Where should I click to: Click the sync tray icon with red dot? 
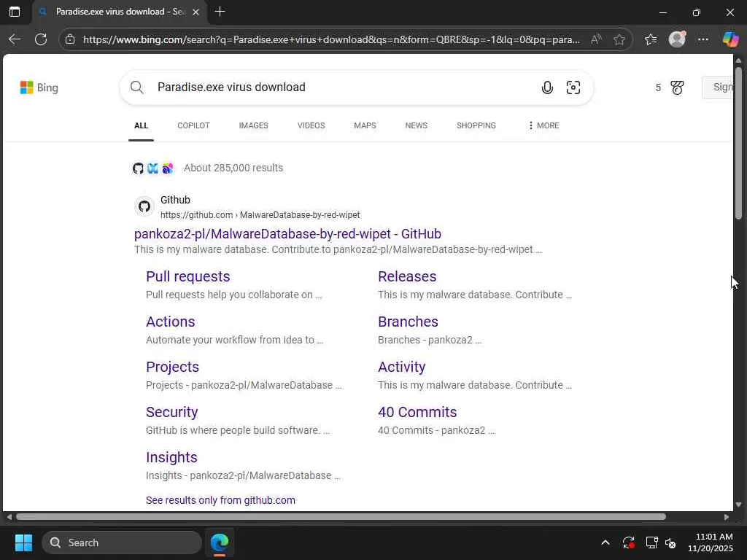pyautogui.click(x=628, y=542)
